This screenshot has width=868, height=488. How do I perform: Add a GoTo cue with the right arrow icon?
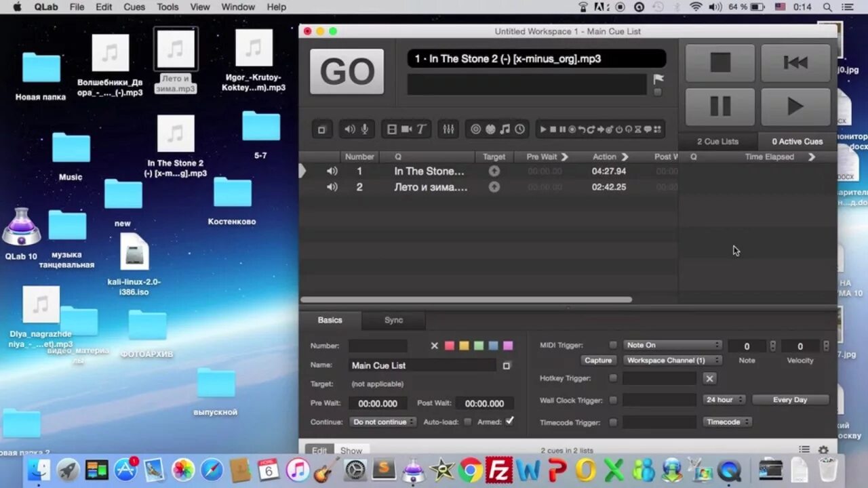tap(601, 129)
